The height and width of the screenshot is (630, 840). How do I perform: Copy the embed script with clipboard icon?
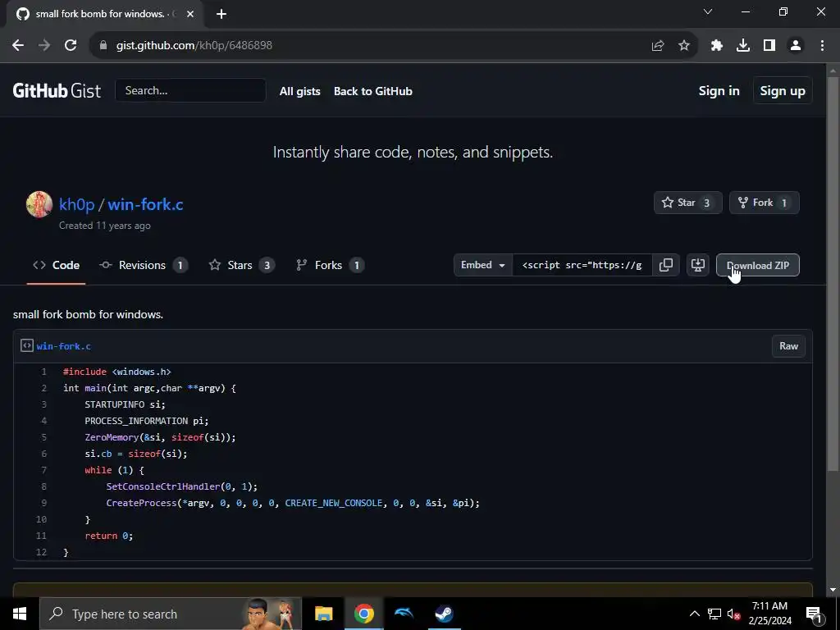(x=666, y=265)
